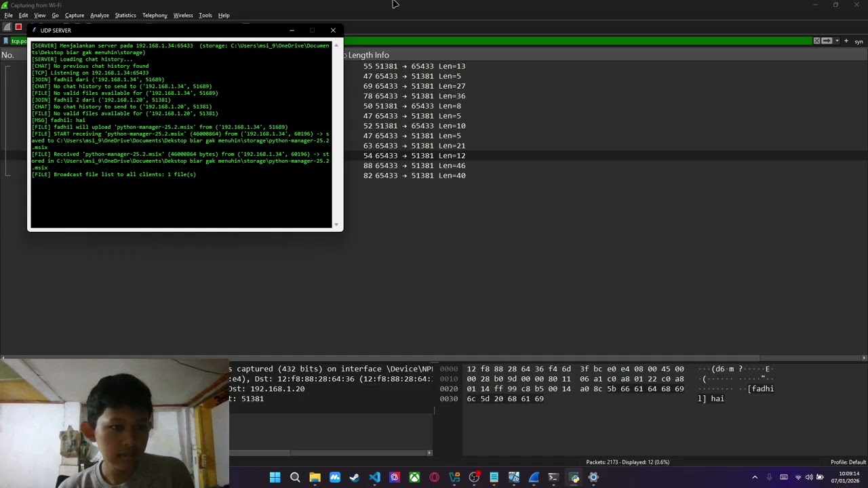The image size is (868, 488).
Task: Open taskbar Search
Action: (x=295, y=477)
